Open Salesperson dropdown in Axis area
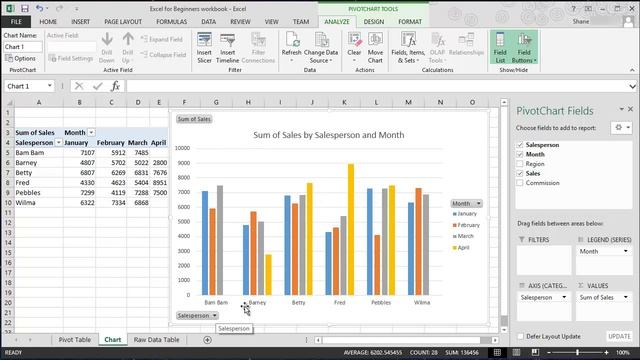 [x=564, y=298]
